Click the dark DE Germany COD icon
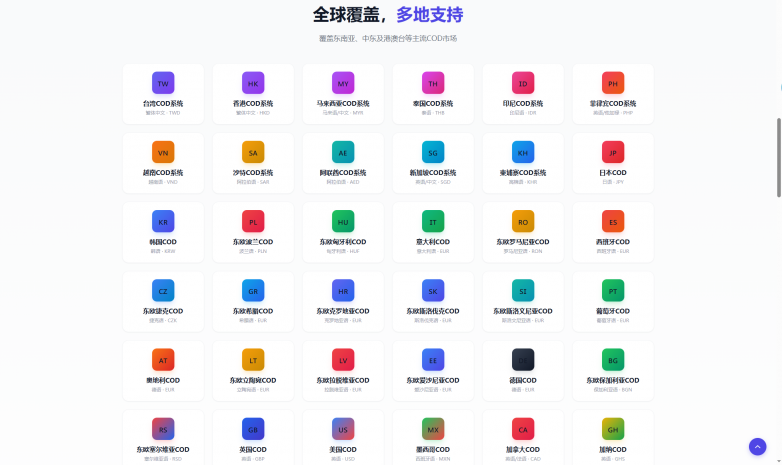Screen dimensions: 782x465 [x=523, y=360]
